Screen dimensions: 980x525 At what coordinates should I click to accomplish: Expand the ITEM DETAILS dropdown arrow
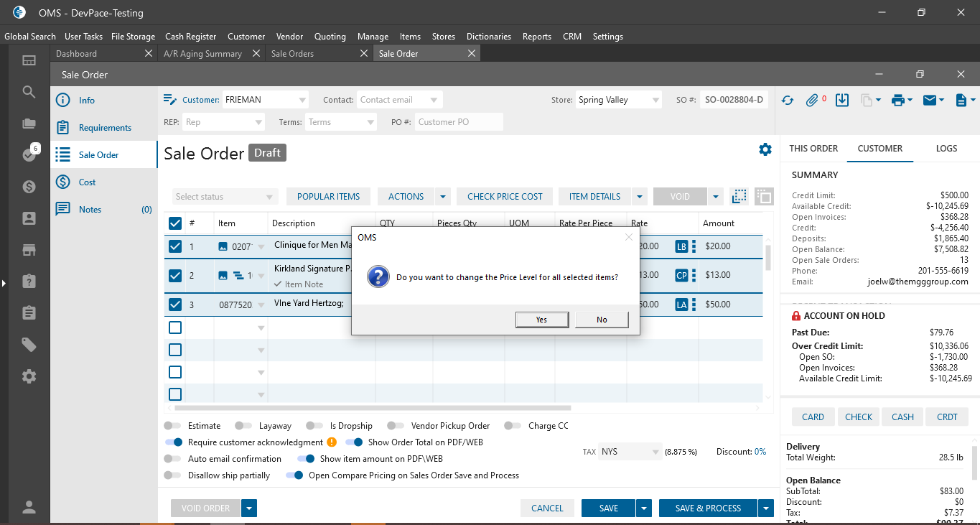tap(639, 197)
